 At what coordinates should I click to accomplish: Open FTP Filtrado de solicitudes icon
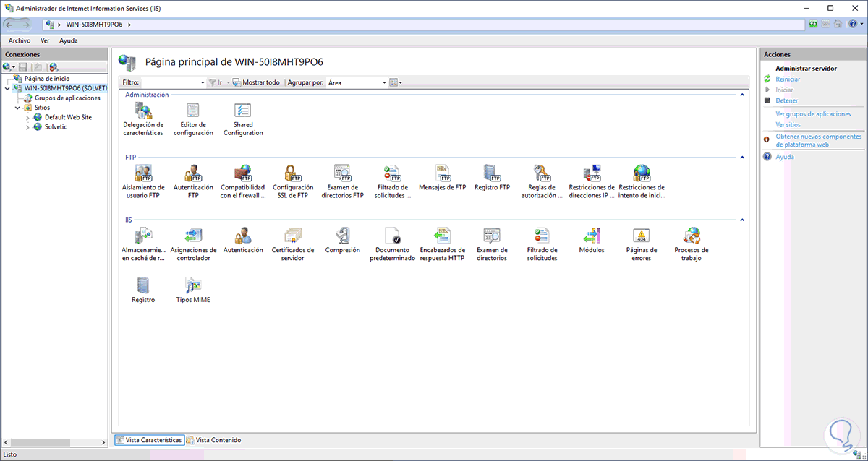click(393, 181)
